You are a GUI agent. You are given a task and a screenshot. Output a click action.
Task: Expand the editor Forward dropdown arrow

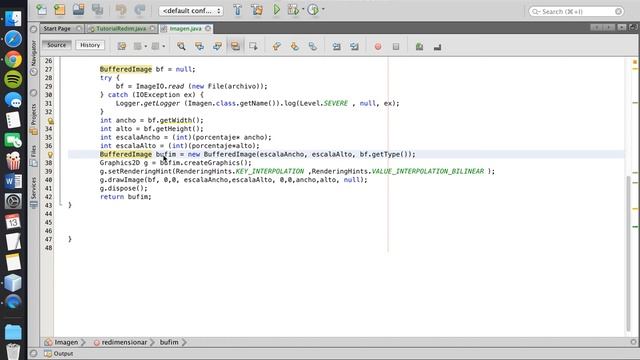tap(164, 46)
